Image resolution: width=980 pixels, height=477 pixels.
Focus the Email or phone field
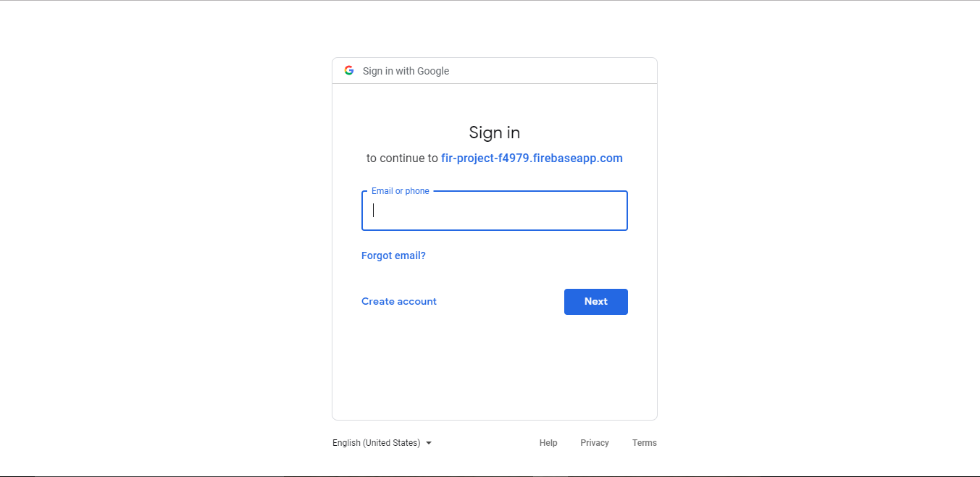[495, 211]
